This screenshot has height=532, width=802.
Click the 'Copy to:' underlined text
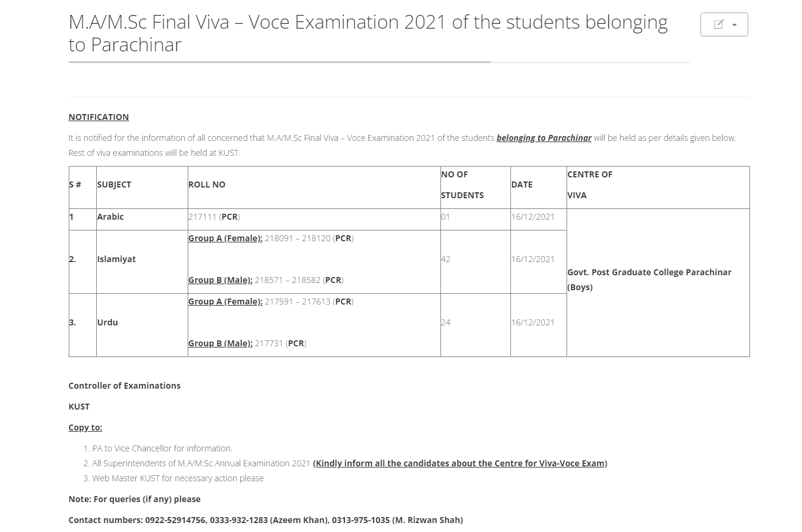pyautogui.click(x=85, y=428)
